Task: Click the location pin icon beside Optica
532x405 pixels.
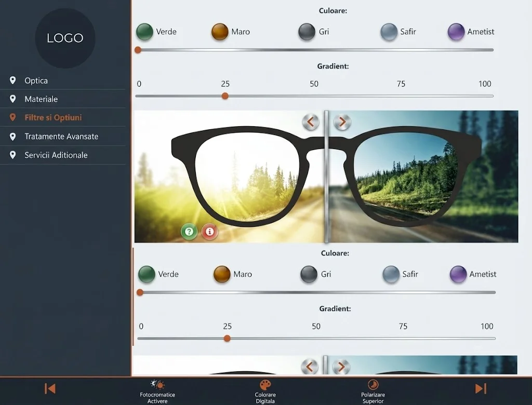Action: pyautogui.click(x=12, y=80)
